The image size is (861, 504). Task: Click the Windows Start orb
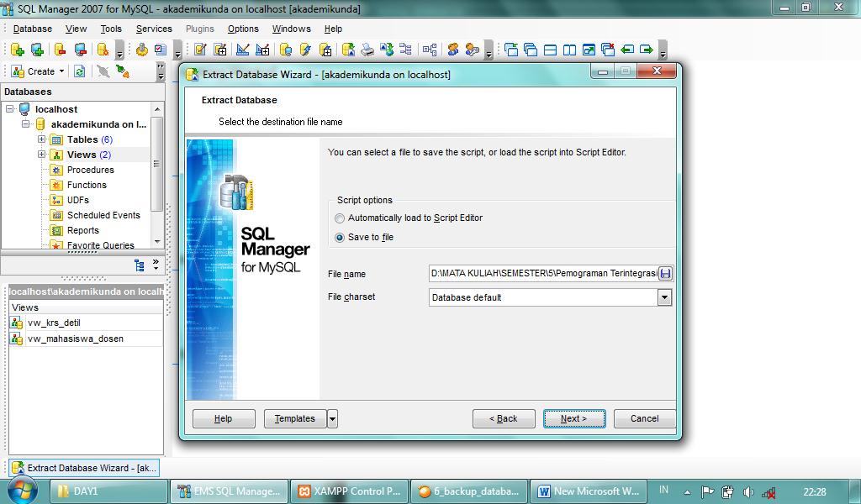click(x=22, y=490)
